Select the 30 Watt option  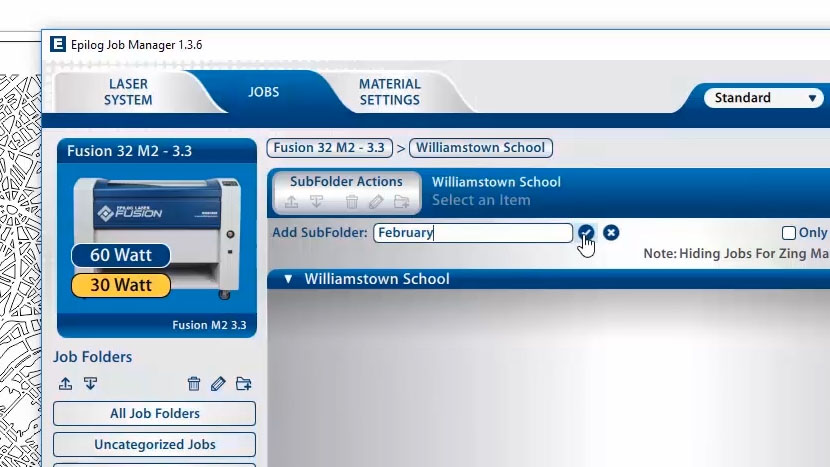(x=120, y=285)
